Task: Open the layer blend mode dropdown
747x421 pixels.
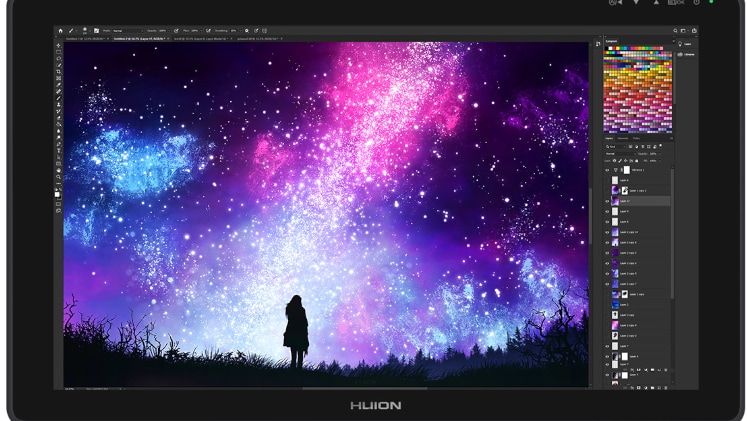Action: [621, 154]
